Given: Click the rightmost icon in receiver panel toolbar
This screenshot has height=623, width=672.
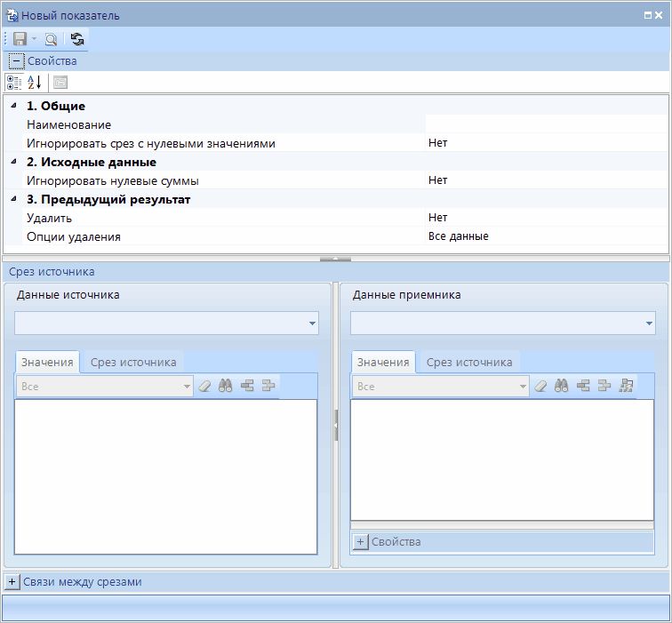Looking at the screenshot, I should (627, 387).
